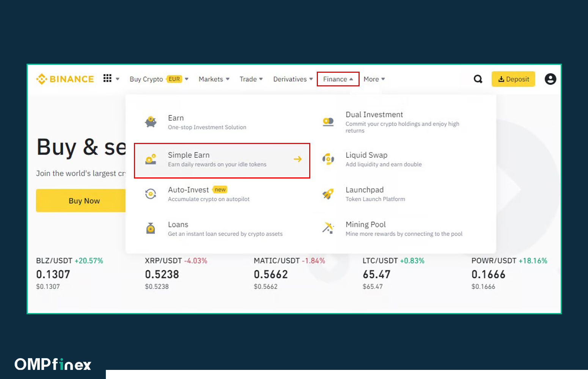Image resolution: width=588 pixels, height=379 pixels.
Task: Click the 'new' badge by Auto-Invest
Action: 220,189
